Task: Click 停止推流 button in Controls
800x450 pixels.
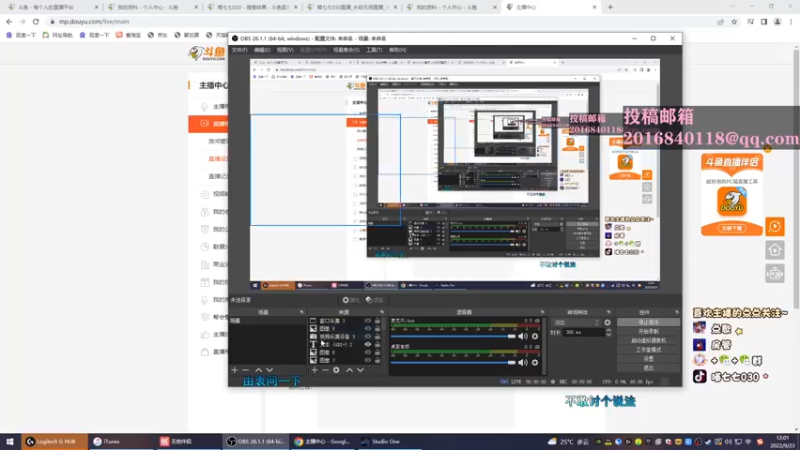Action: tap(648, 322)
